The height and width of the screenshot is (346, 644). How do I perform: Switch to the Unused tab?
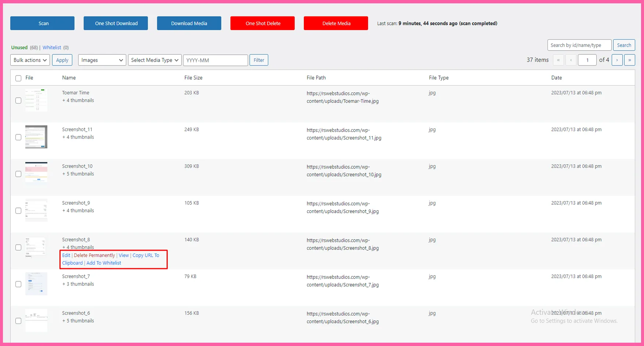[x=19, y=48]
